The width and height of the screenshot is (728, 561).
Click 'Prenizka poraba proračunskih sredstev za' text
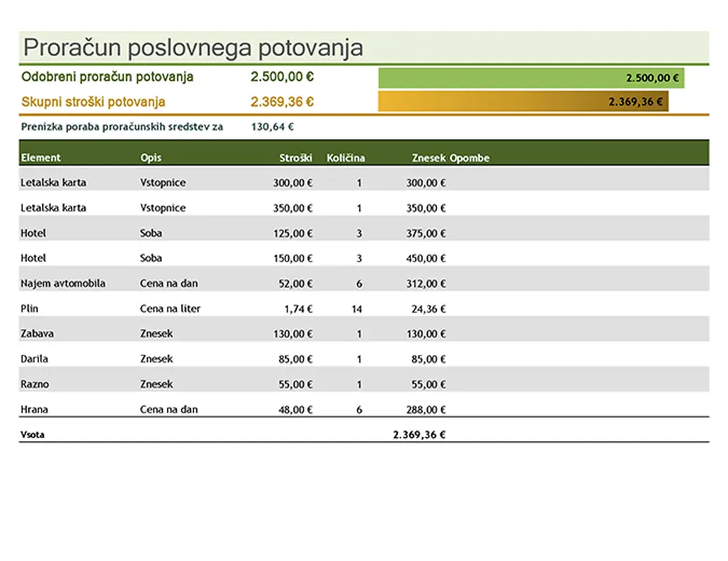pos(122,127)
